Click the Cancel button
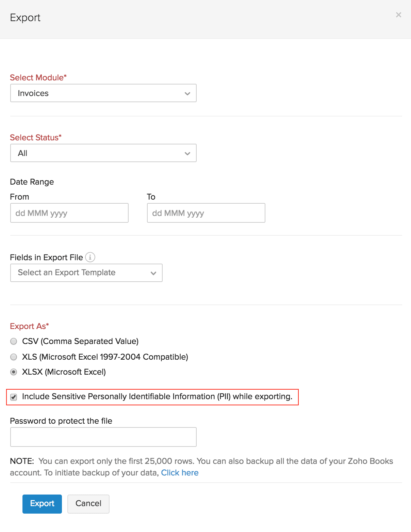The width and height of the screenshot is (411, 532). pos(88,504)
